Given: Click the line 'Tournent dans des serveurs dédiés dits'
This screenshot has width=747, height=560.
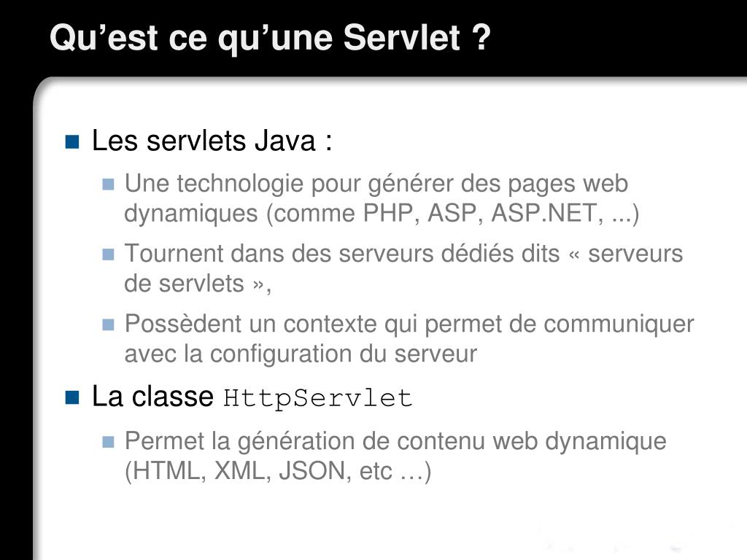Looking at the screenshot, I should click(342, 253).
